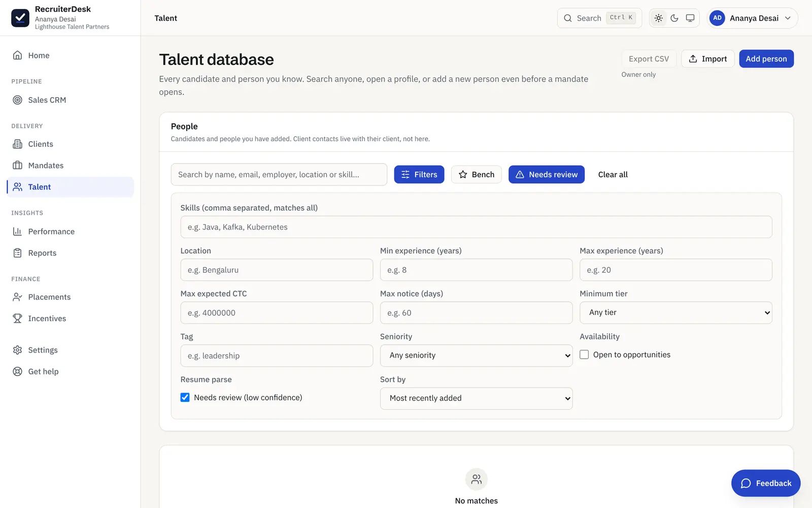
Task: Open Placements in the sidebar
Action: (x=71, y=297)
